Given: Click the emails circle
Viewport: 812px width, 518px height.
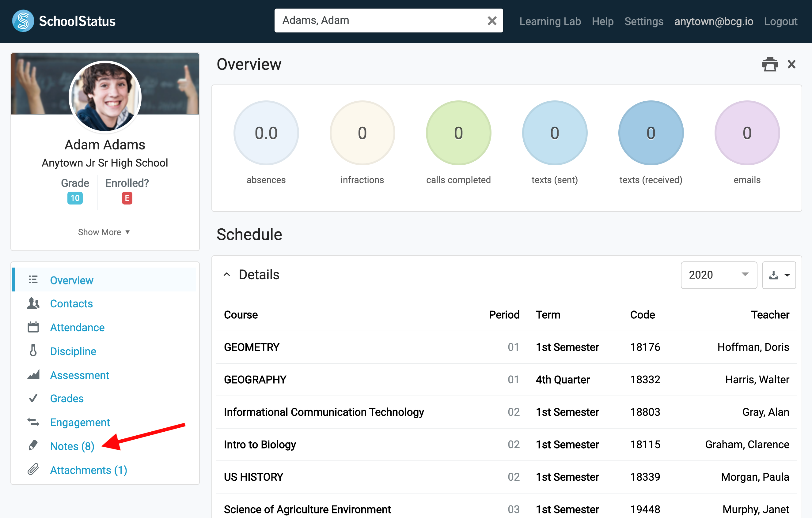Looking at the screenshot, I should coord(747,133).
